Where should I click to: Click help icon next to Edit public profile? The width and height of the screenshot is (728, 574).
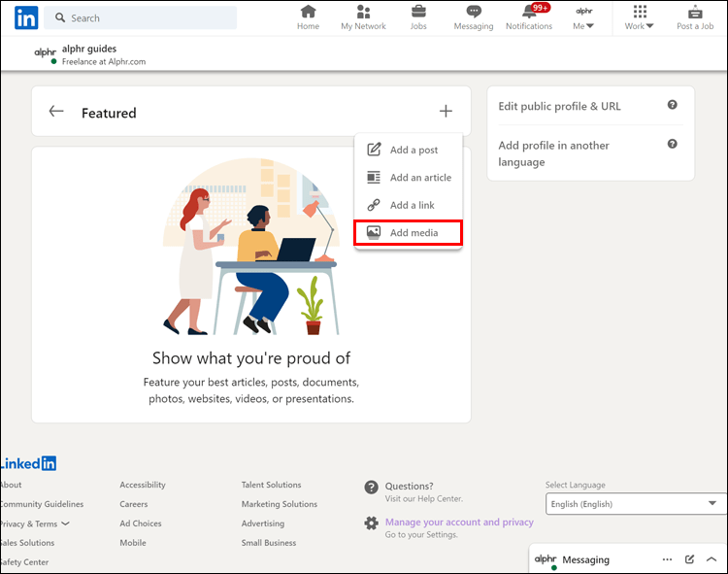point(672,105)
